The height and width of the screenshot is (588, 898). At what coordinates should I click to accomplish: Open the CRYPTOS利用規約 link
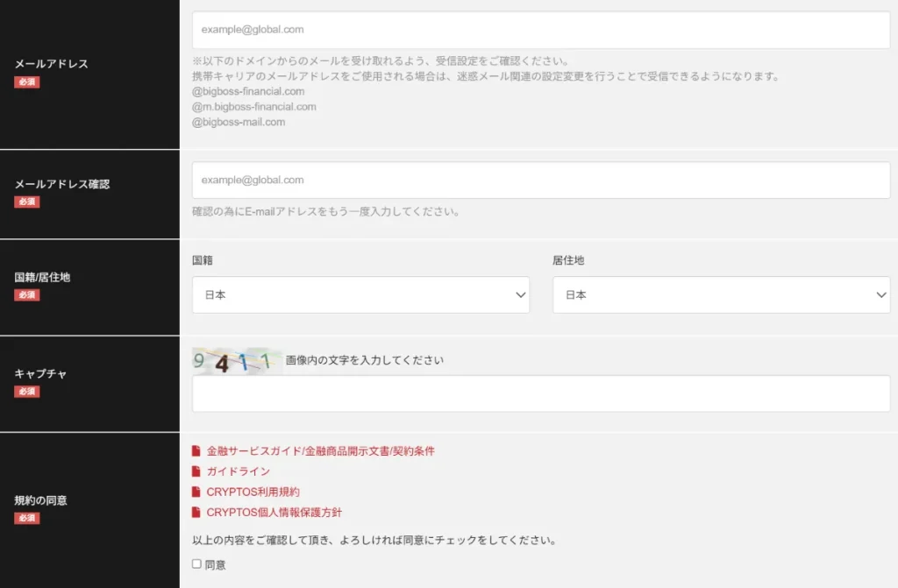253,492
